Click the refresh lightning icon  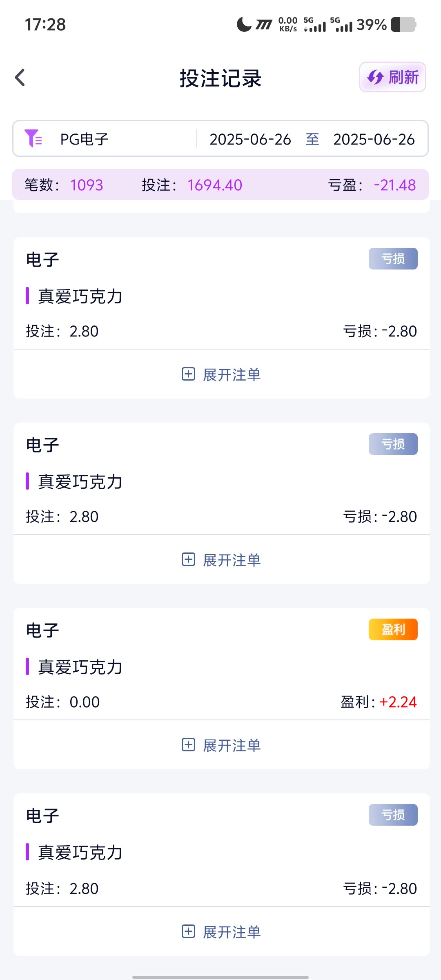coord(375,77)
